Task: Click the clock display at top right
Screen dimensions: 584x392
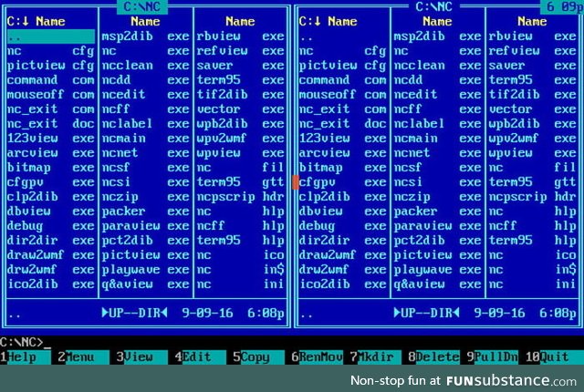Action: pyautogui.click(x=562, y=6)
